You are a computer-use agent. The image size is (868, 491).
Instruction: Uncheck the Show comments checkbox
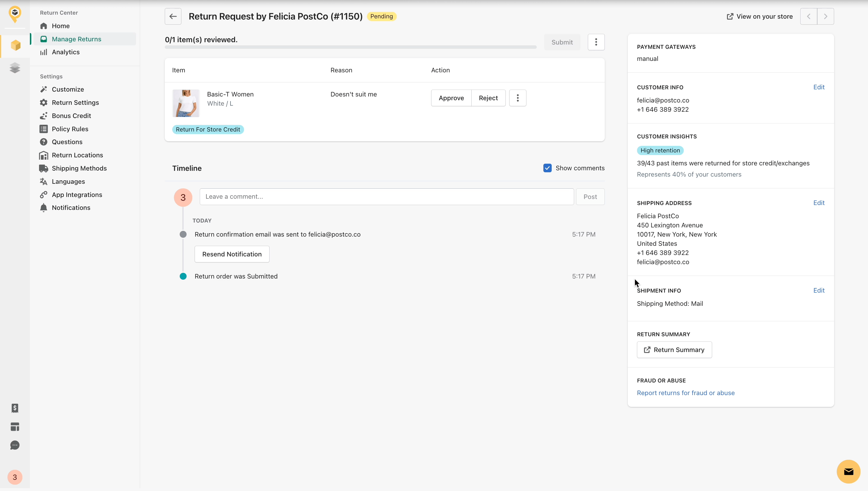(x=547, y=168)
